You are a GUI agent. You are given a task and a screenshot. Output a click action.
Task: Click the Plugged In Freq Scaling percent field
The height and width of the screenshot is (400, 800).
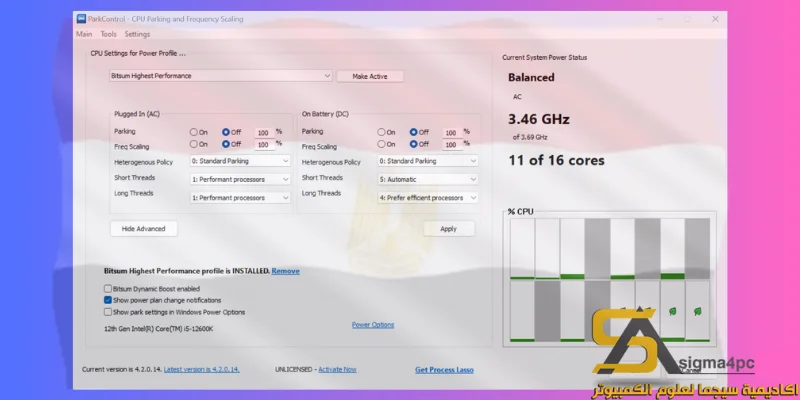point(264,145)
